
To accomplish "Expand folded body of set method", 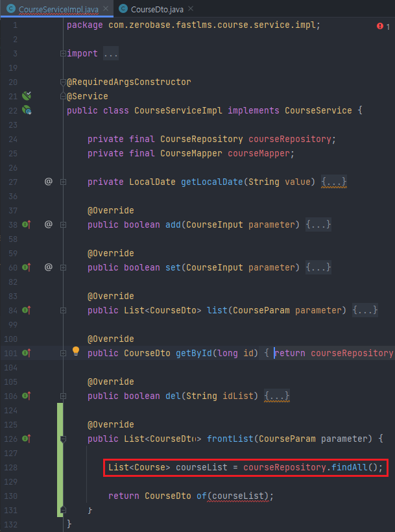I will tap(318, 268).
